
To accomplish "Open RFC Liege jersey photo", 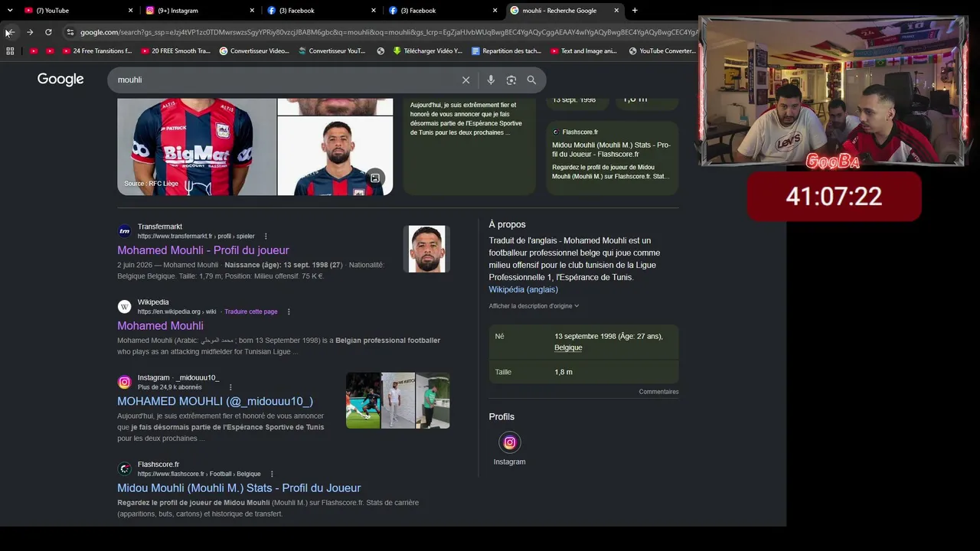I will 197,147.
